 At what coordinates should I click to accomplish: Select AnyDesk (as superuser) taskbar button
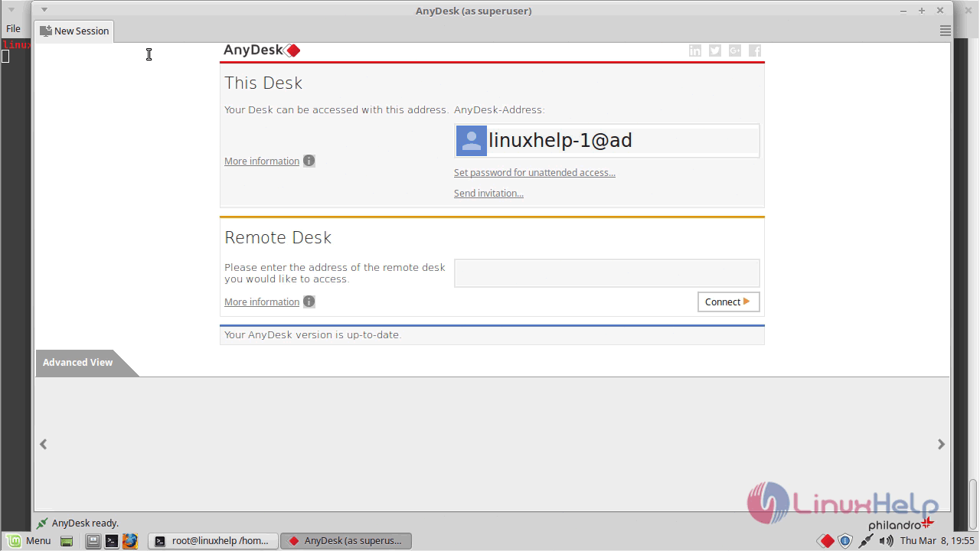346,541
